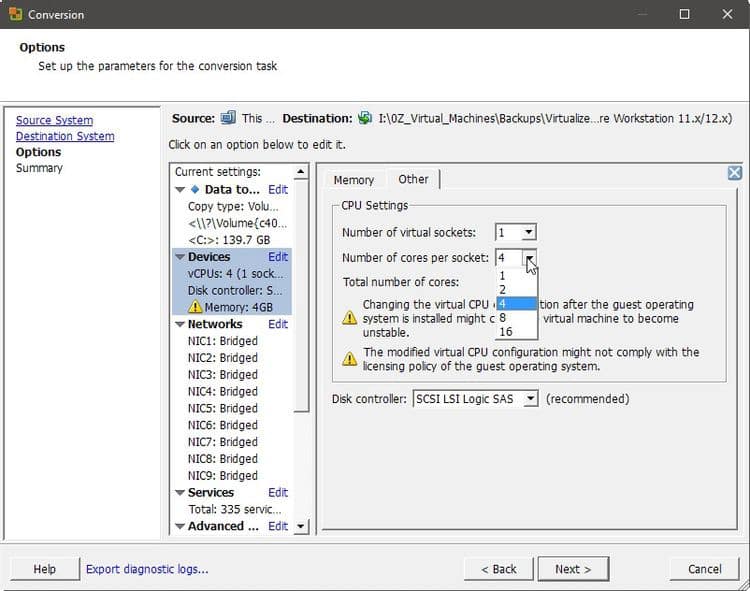750x591 pixels.
Task: Select NIC2: Bridged row
Action: coord(223,358)
